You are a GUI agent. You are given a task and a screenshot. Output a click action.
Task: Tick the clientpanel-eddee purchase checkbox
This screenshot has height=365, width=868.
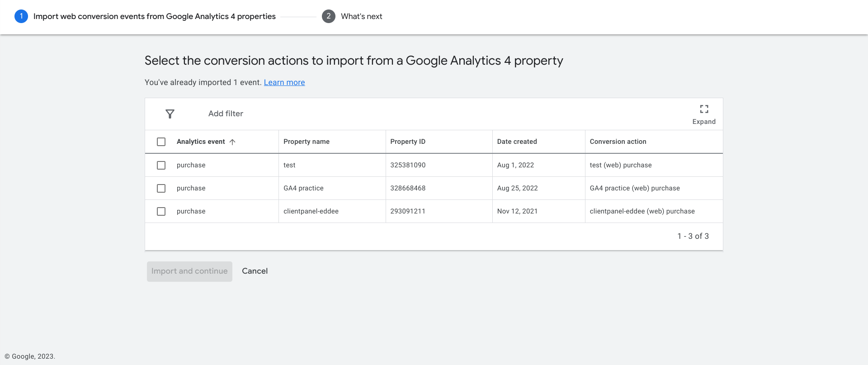click(161, 212)
